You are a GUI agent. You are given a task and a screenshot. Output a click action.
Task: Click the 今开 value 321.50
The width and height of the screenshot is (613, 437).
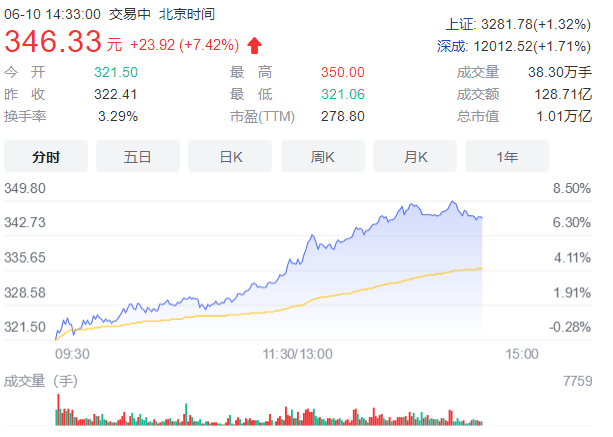[116, 72]
